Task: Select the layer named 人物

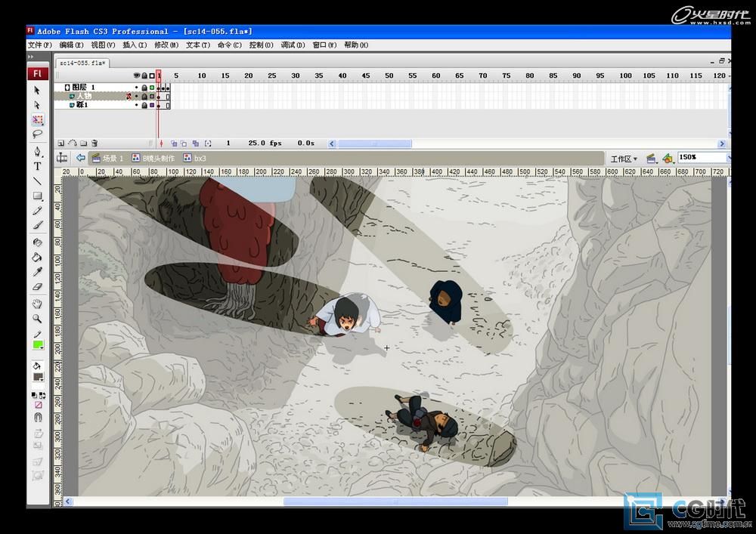Action: 84,96
